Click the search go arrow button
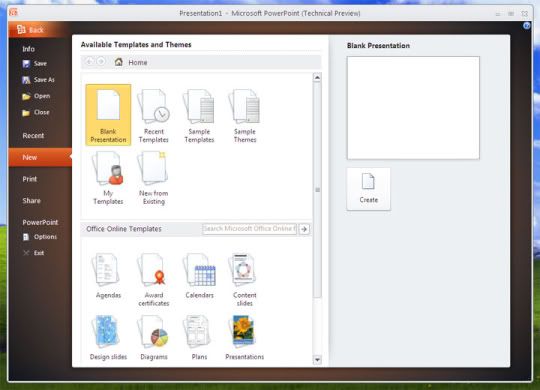This screenshot has height=390, width=540. [x=304, y=229]
